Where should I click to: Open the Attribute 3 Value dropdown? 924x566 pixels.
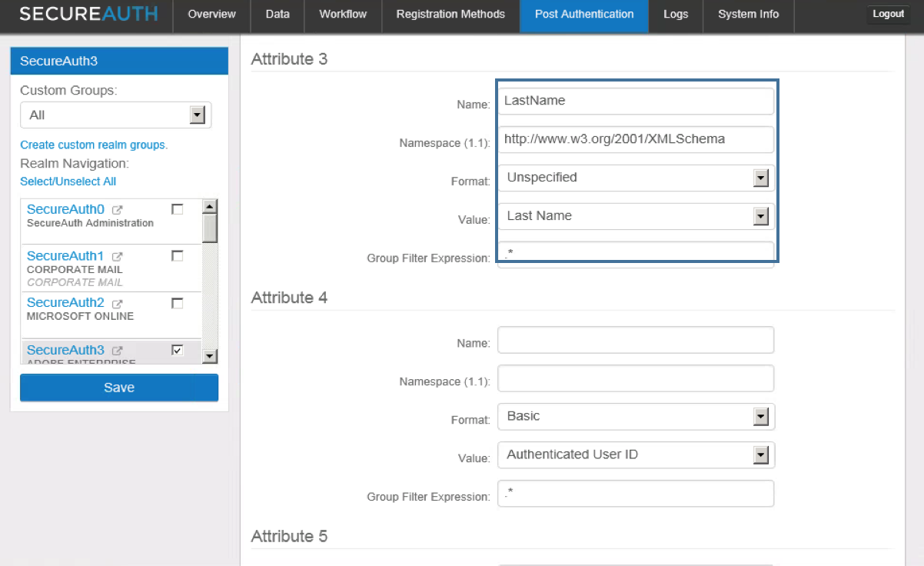pyautogui.click(x=761, y=216)
